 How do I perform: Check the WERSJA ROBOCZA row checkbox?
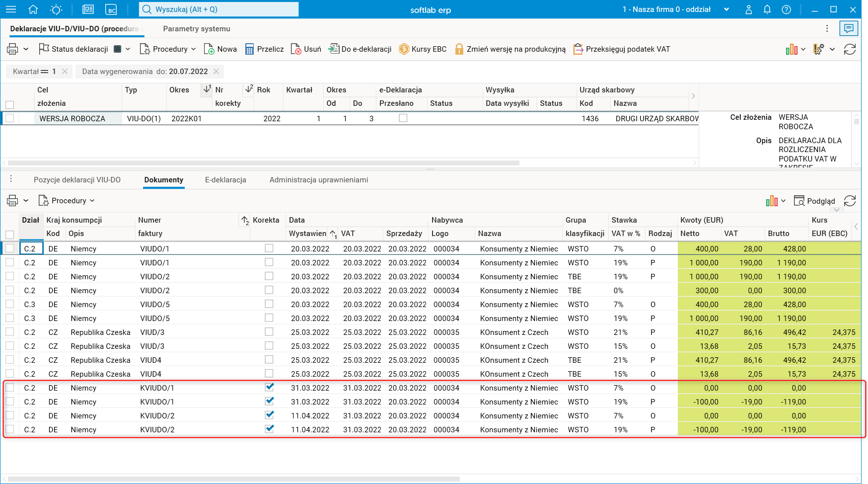pos(10,118)
